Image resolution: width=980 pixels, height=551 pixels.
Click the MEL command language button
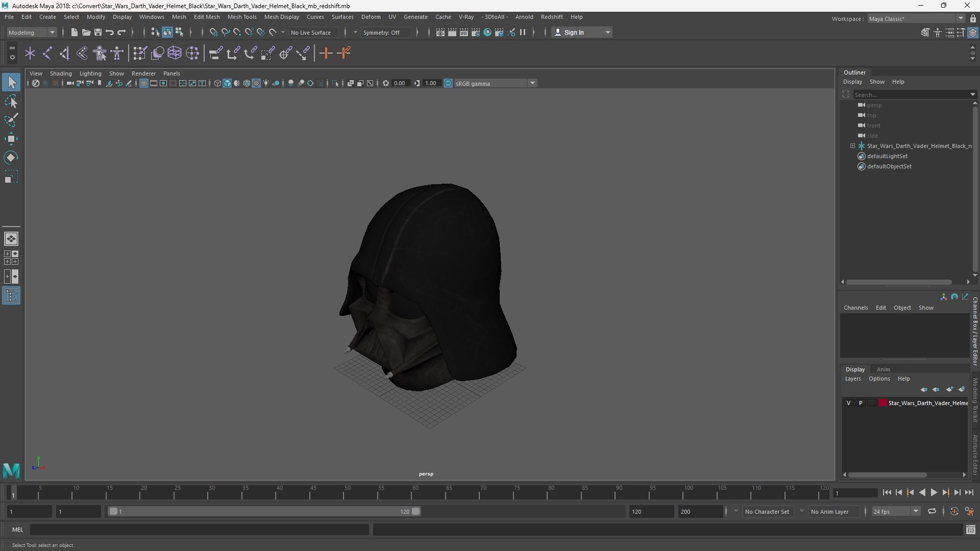(17, 530)
